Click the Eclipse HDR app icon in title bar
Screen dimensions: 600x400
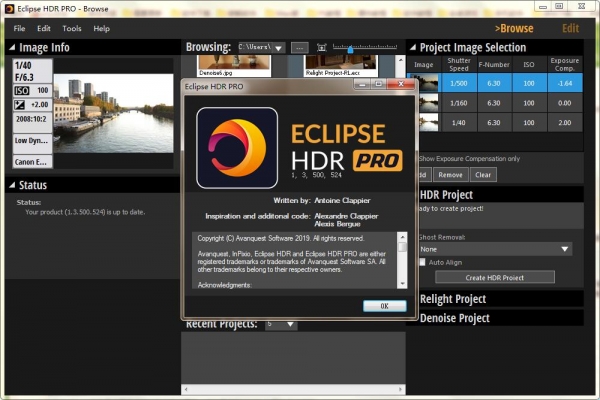[9, 8]
